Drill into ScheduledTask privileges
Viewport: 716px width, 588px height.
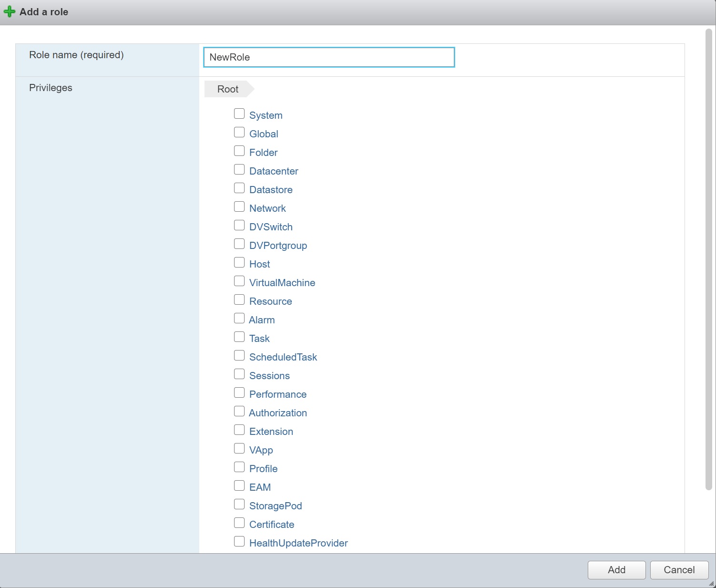coord(283,357)
